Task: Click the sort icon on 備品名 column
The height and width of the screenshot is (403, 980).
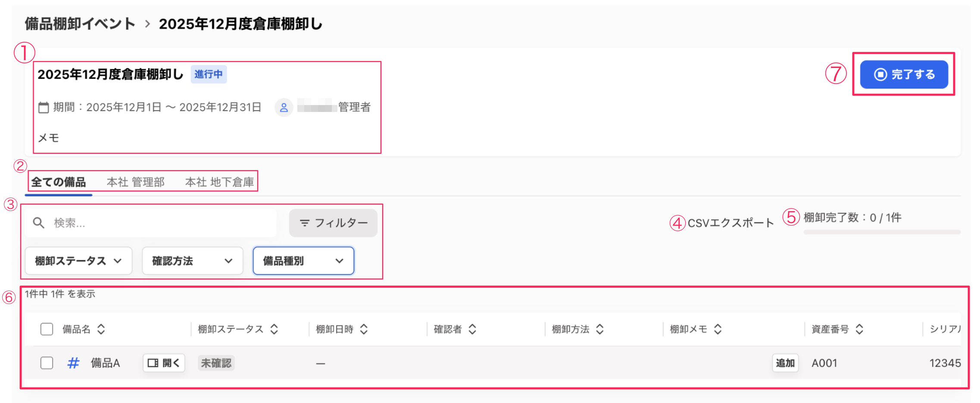Action: pyautogui.click(x=101, y=329)
